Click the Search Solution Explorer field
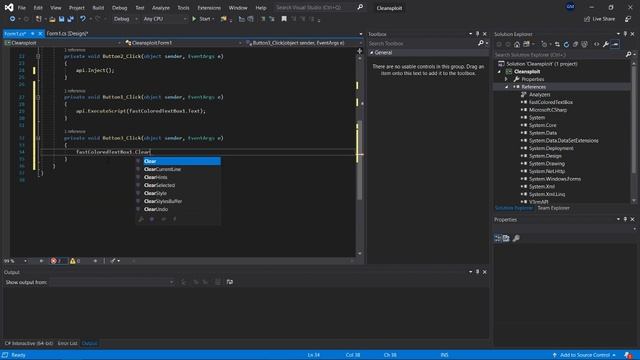The height and width of the screenshot is (360, 640). pyautogui.click(x=559, y=54)
